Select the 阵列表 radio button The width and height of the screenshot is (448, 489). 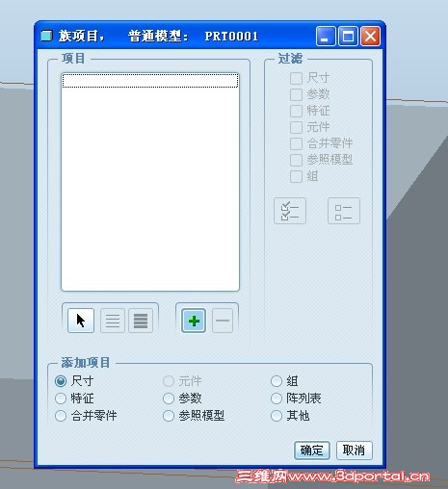(277, 399)
